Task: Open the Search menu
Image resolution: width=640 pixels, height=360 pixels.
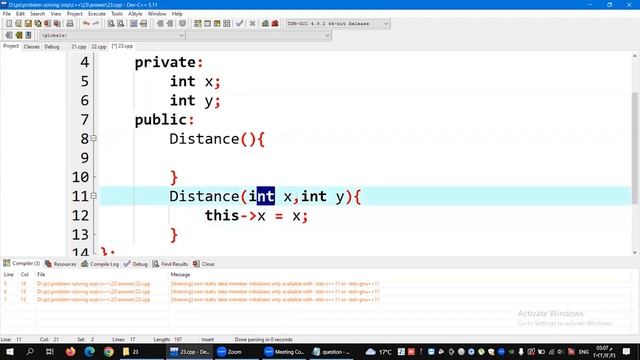Action: [x=38, y=14]
